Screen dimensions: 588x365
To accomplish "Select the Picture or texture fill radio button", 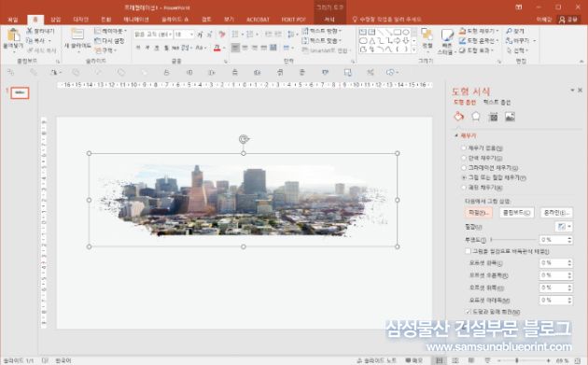I will 464,177.
